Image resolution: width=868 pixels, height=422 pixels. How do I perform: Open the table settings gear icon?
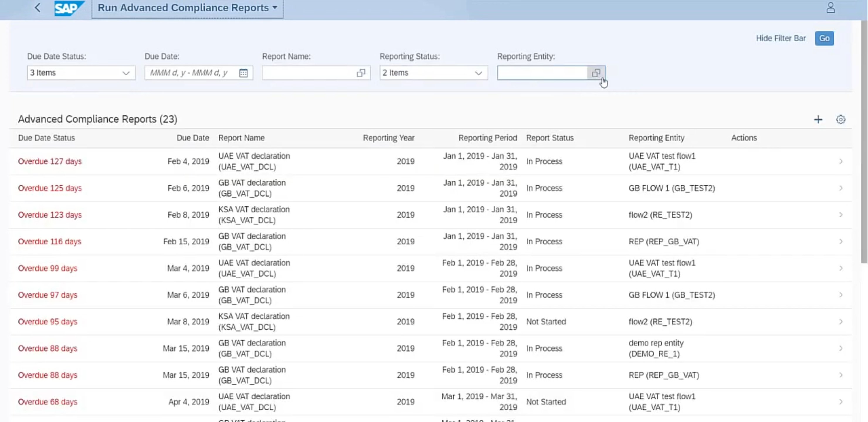pyautogui.click(x=840, y=120)
